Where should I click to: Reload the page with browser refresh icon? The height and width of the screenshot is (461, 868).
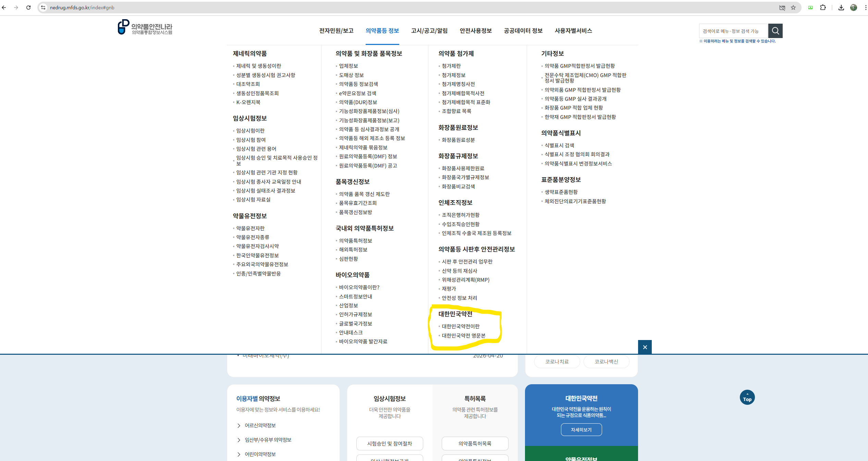pos(28,8)
